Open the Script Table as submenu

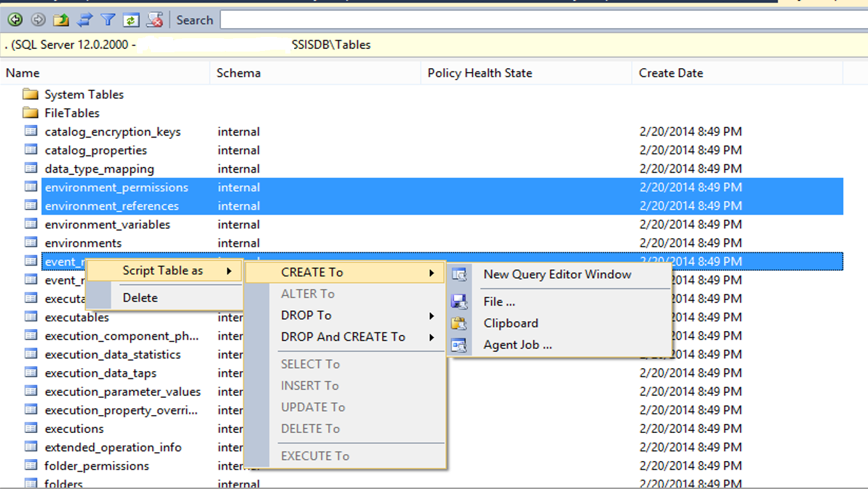pyautogui.click(x=164, y=271)
